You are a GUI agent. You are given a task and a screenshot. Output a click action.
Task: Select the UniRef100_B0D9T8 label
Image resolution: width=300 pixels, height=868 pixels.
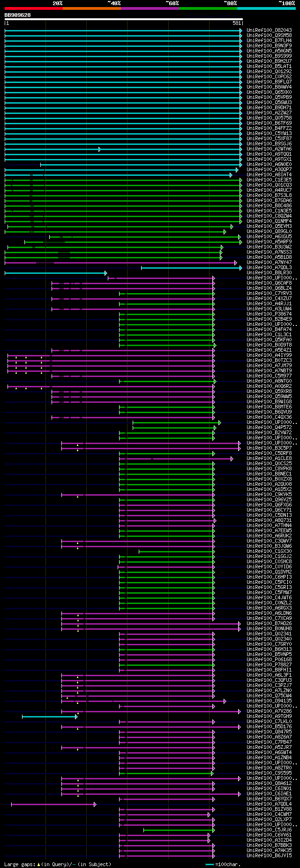click(x=269, y=345)
